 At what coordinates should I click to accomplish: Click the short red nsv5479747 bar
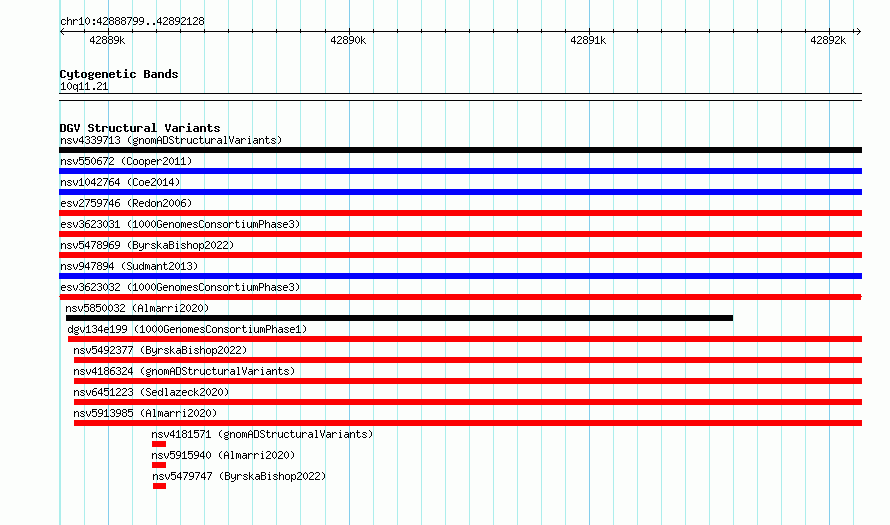click(x=159, y=486)
